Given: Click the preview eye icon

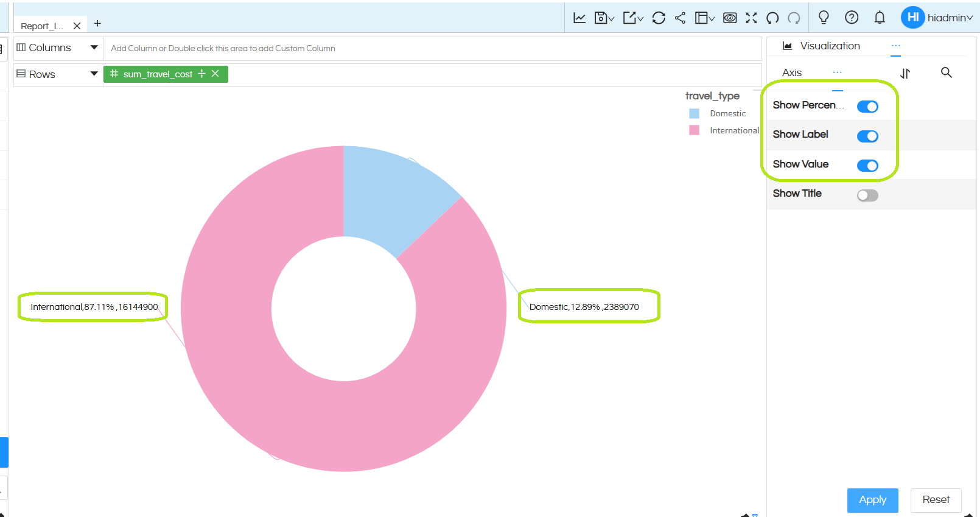Looking at the screenshot, I should (730, 18).
